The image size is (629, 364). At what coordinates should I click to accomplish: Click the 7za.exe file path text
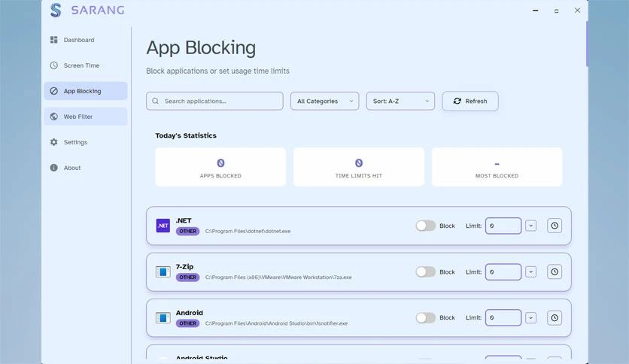click(278, 278)
